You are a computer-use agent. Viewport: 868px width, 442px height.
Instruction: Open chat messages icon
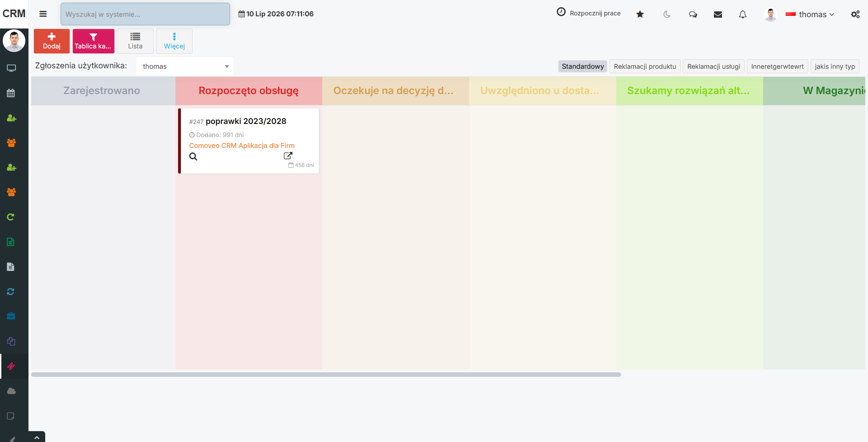[693, 14]
